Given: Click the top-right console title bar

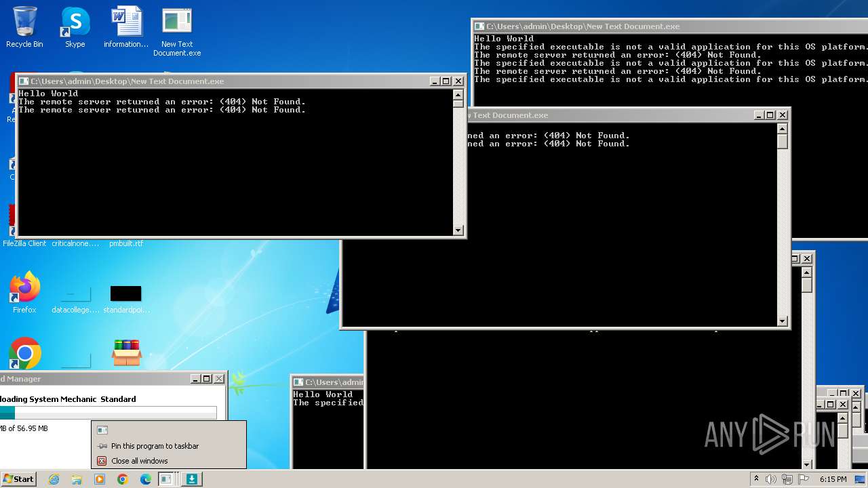Looking at the screenshot, I should pos(670,26).
